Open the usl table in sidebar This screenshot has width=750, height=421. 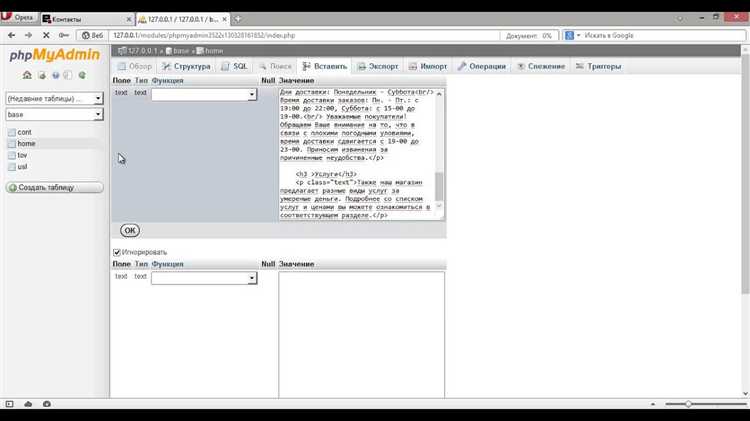(22, 167)
